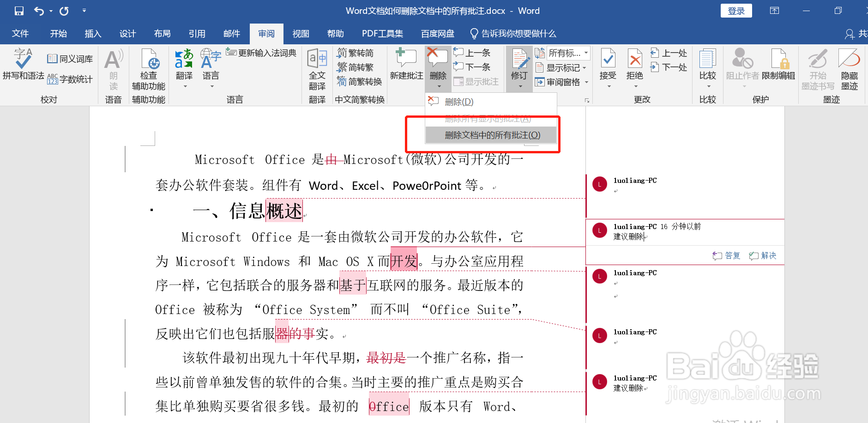Image resolution: width=868 pixels, height=423 pixels.
Task: Click the highlighted word 概述 in heading
Action: 284,211
